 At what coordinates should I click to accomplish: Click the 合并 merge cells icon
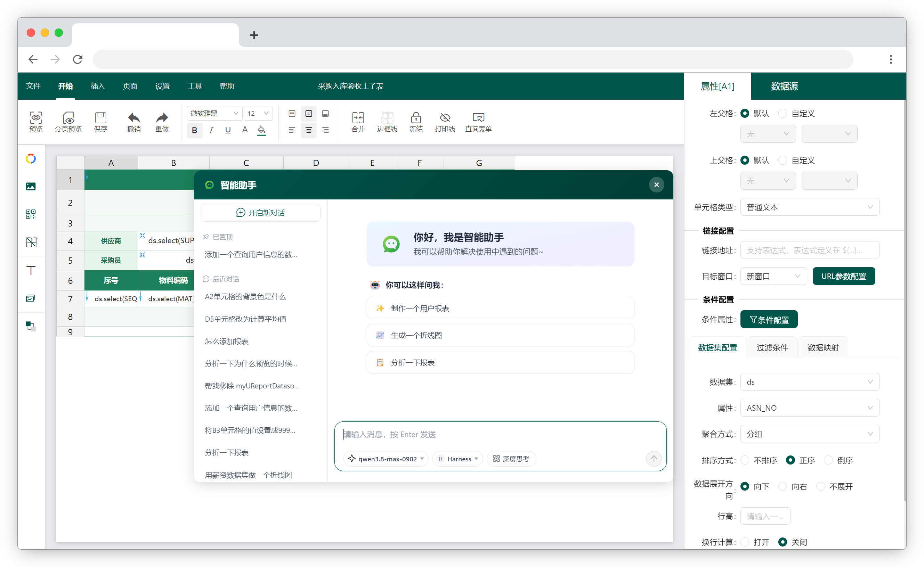[x=358, y=122]
